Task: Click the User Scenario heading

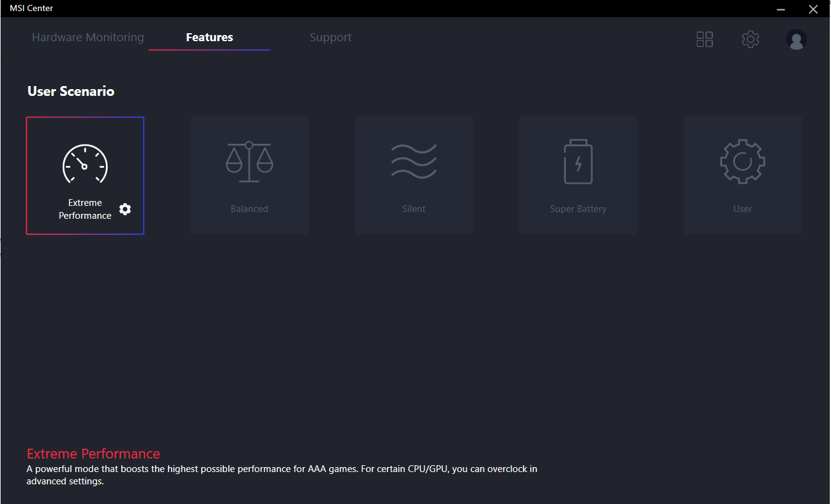Action: coord(71,91)
